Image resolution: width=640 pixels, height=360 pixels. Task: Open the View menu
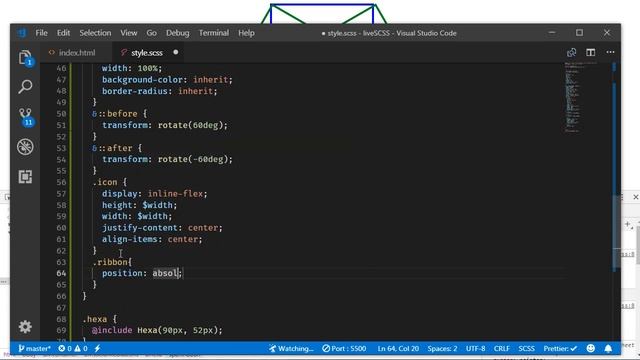129,33
